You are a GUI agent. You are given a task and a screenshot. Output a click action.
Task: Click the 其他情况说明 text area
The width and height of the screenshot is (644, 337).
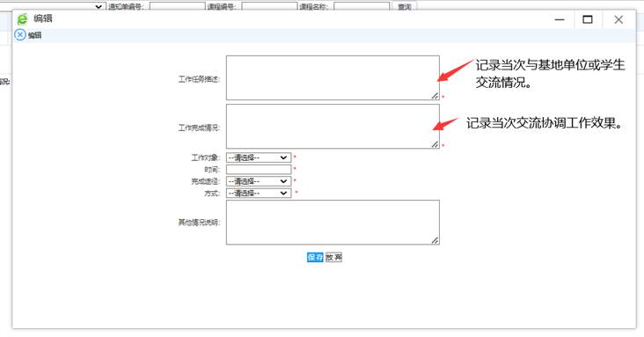tap(333, 223)
